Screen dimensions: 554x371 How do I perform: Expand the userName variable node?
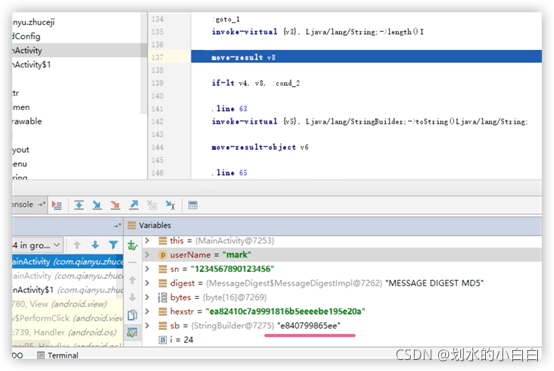coord(147,255)
